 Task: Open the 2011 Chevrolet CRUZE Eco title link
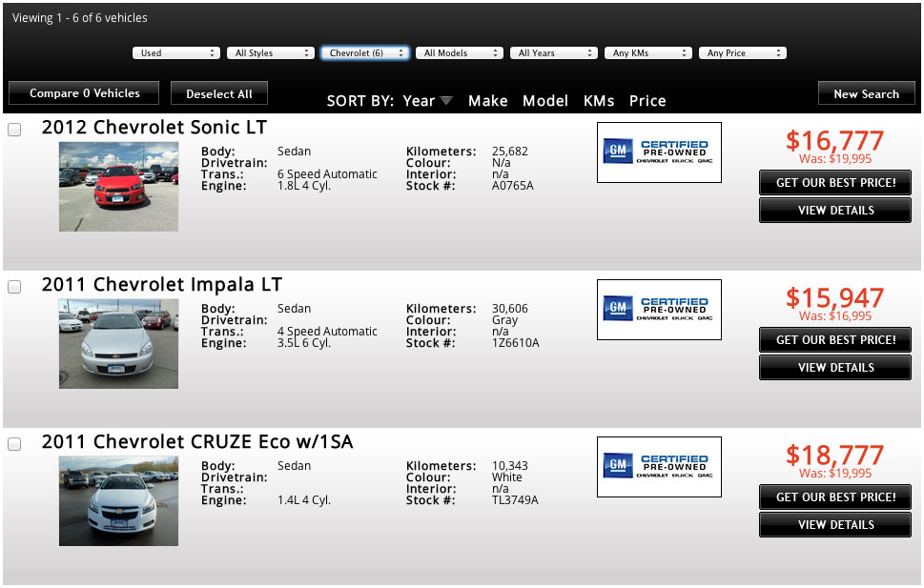point(196,442)
